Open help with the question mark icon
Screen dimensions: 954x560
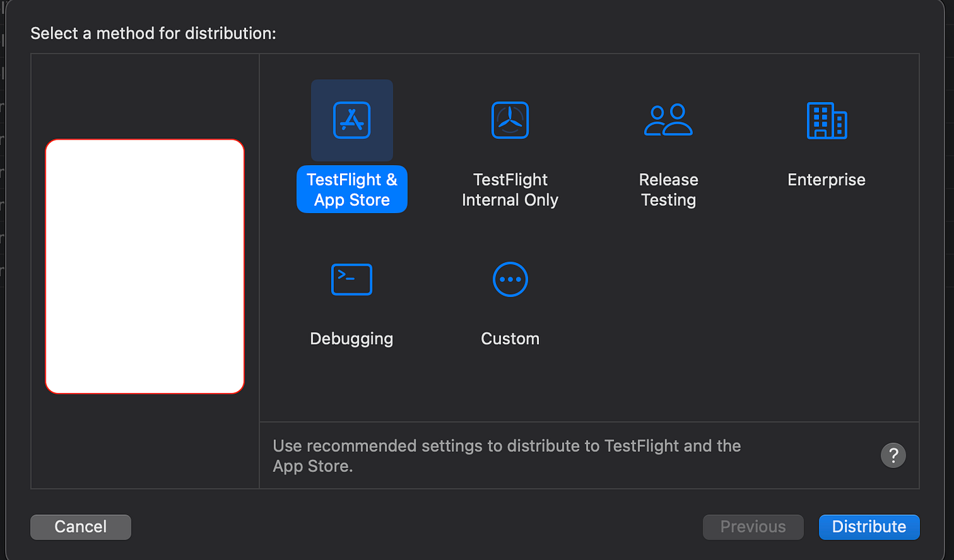tap(893, 455)
